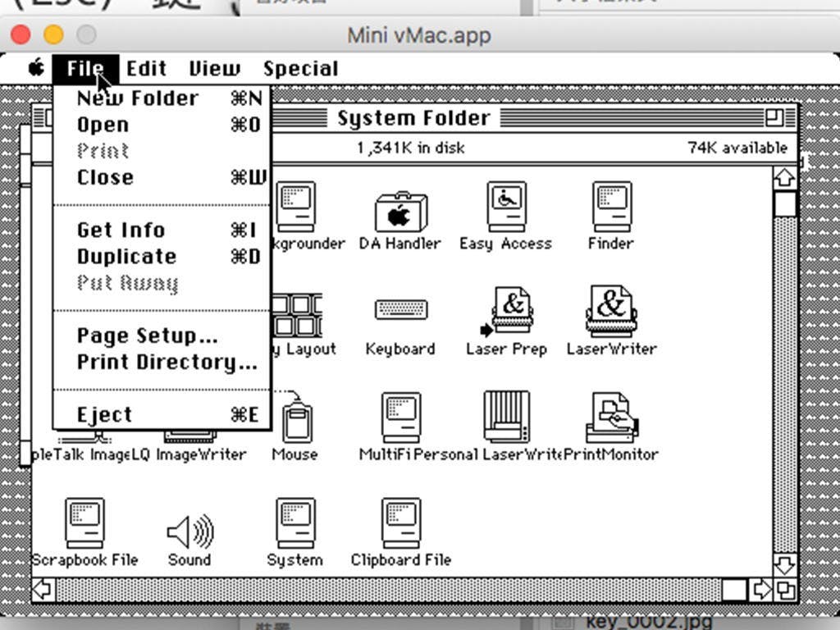Select the Easy Access icon
The image size is (840, 630).
click(x=506, y=207)
